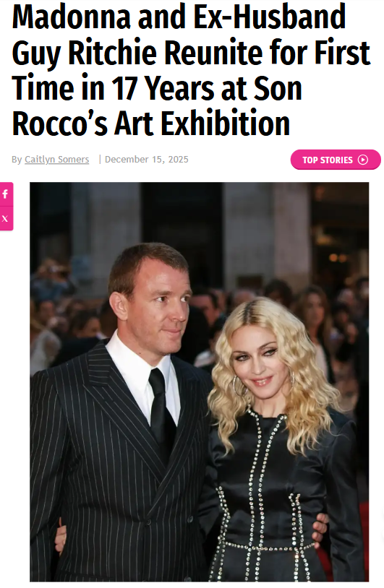Click "Ex-Husband" in the headline
384x588 pixels.
tap(269, 17)
